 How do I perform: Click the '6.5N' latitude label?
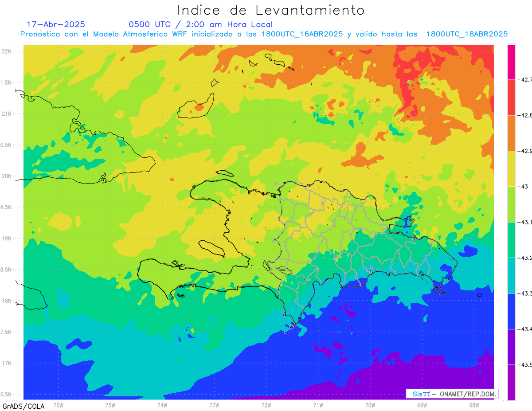click(7, 394)
